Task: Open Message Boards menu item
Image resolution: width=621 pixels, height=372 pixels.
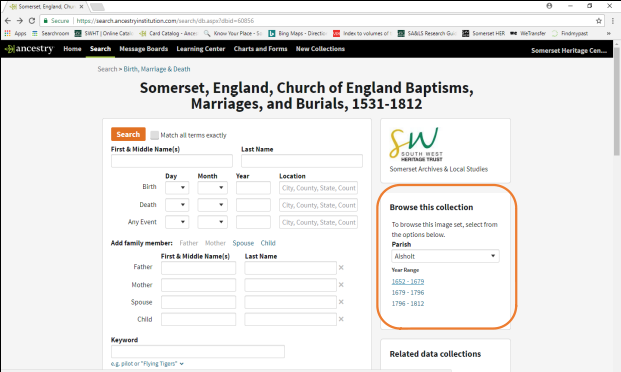Action: (x=144, y=49)
